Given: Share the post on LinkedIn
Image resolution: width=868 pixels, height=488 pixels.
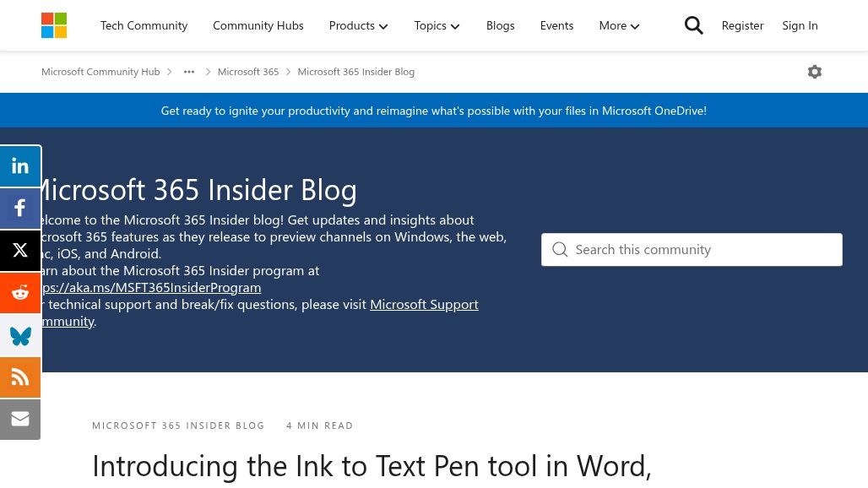Looking at the screenshot, I should click(20, 166).
